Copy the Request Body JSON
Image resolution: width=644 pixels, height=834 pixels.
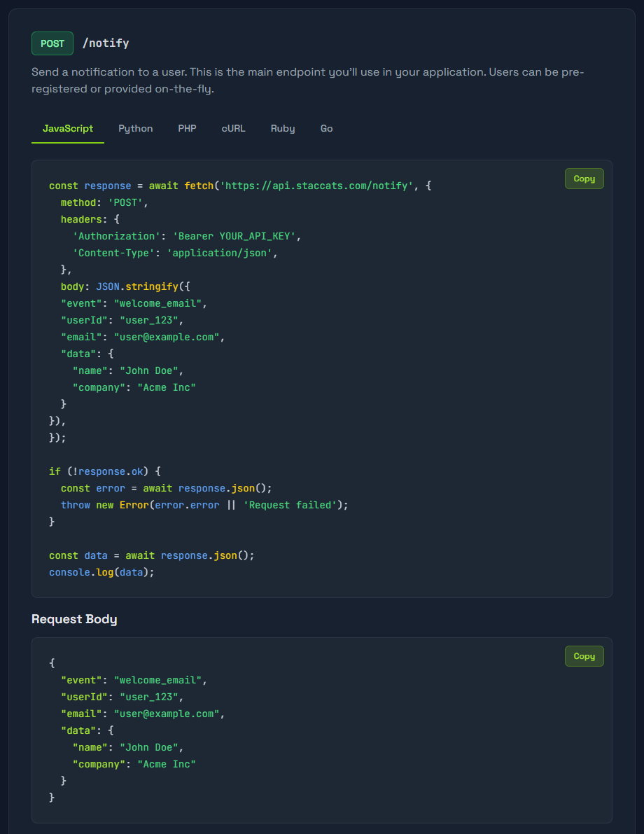click(584, 656)
